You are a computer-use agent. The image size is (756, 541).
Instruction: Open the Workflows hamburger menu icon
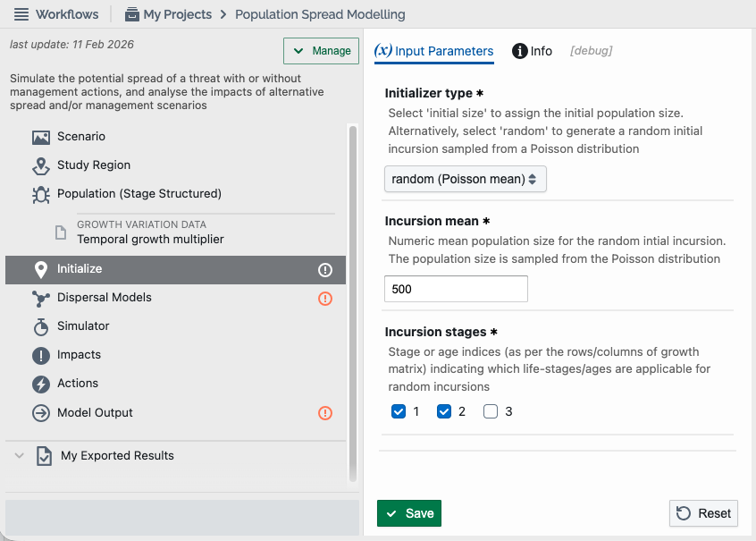[21, 14]
